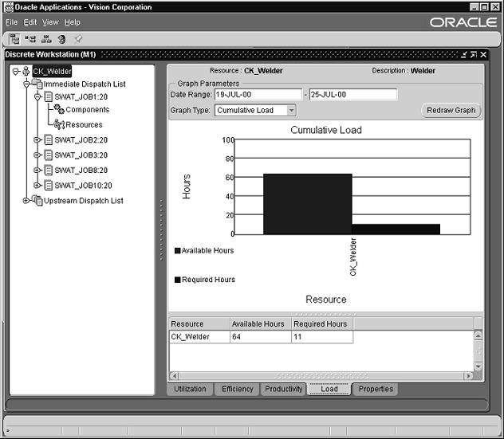Click the Upstream Dispatch List folder icon

pyautogui.click(x=37, y=201)
